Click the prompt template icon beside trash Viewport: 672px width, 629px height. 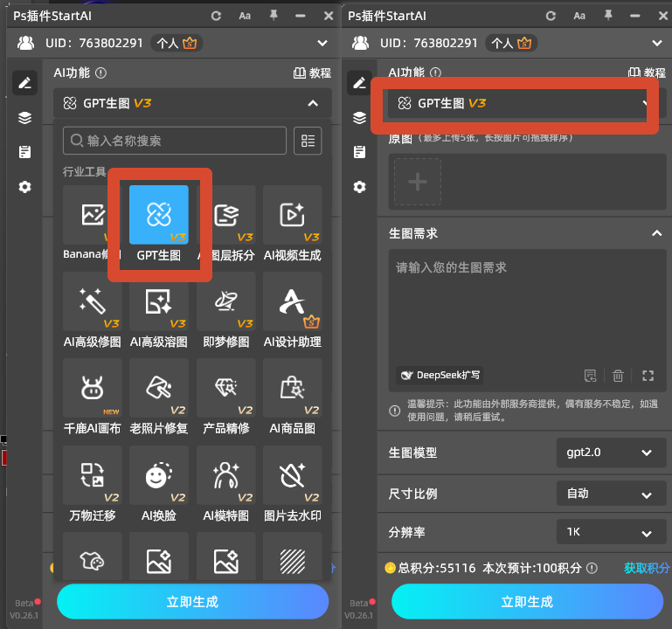[x=590, y=376]
